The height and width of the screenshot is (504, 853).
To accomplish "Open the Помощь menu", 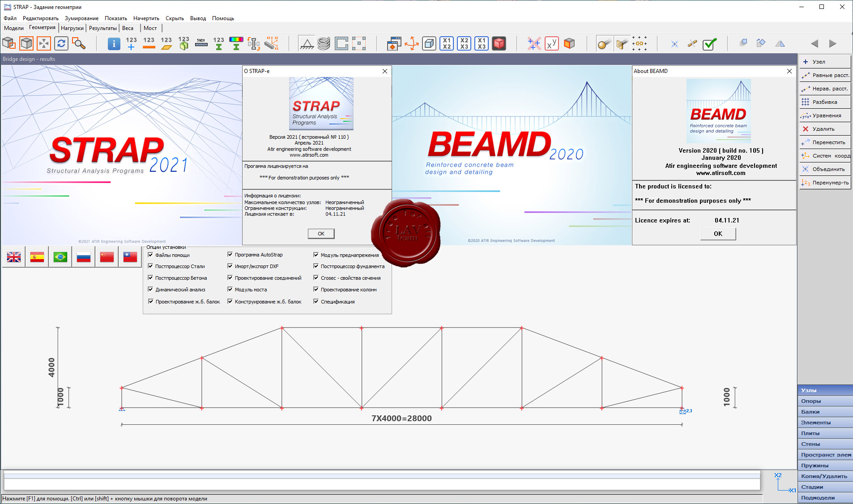I will click(223, 18).
